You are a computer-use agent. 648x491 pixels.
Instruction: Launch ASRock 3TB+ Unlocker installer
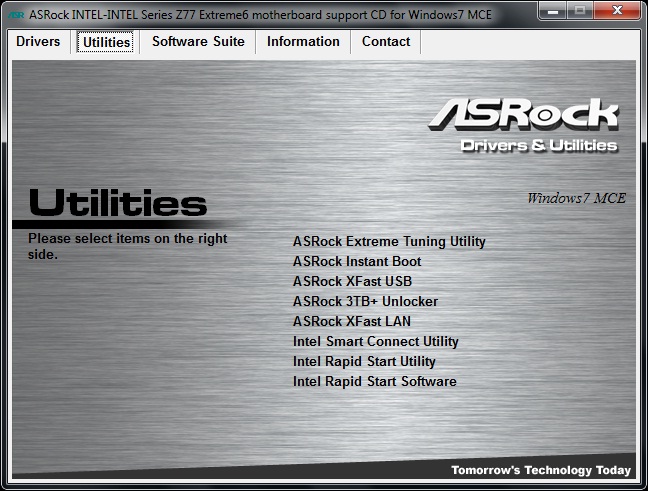365,301
